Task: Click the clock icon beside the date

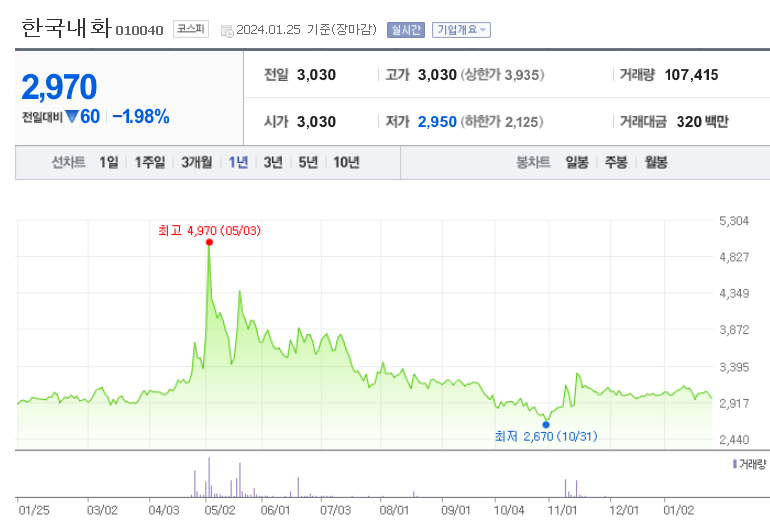Action: [x=227, y=31]
